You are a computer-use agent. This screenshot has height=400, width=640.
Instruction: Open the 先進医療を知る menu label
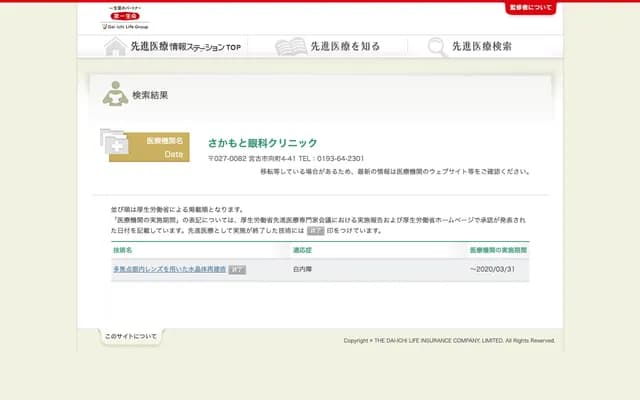pyautogui.click(x=344, y=47)
